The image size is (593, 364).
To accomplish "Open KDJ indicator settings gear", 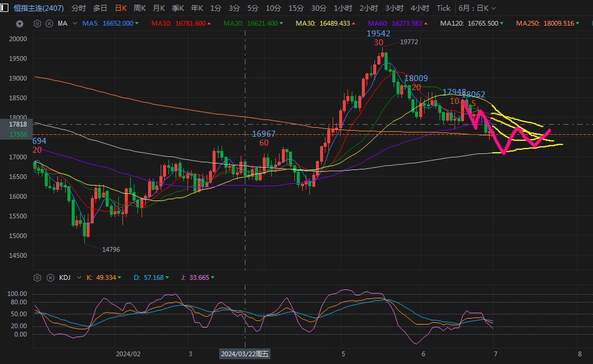I will click(x=38, y=277).
